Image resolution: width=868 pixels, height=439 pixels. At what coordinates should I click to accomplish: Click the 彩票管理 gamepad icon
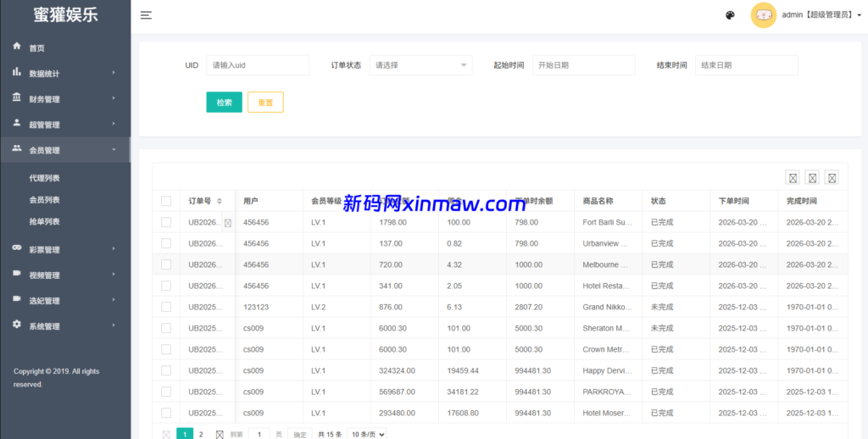pos(17,248)
